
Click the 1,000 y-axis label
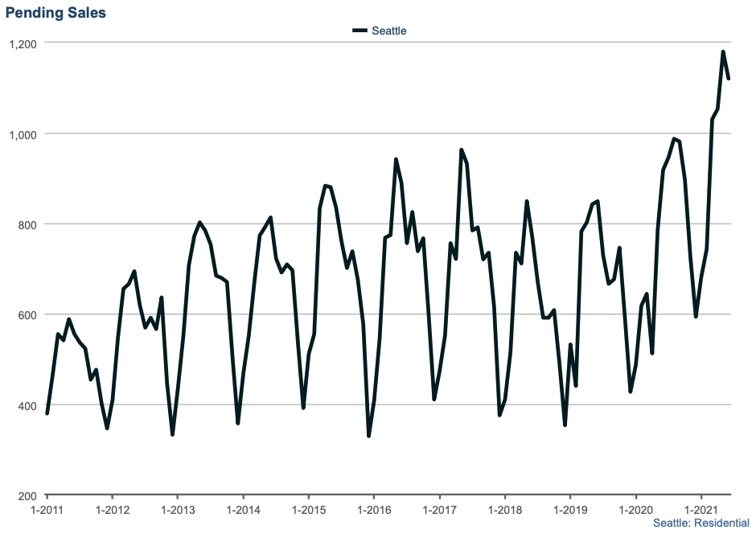click(22, 133)
